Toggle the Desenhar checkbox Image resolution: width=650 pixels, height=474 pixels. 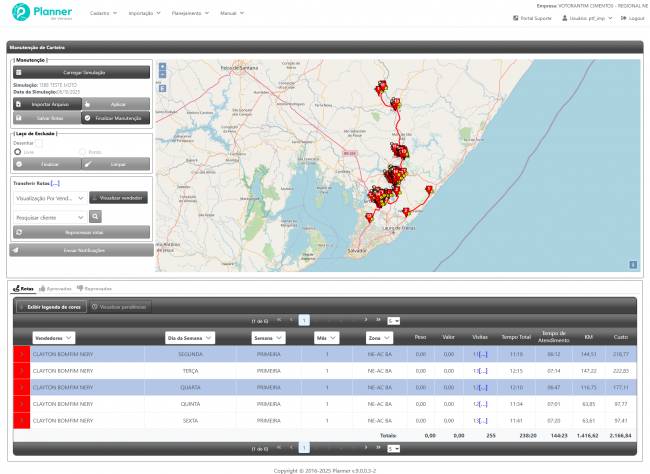[38, 143]
